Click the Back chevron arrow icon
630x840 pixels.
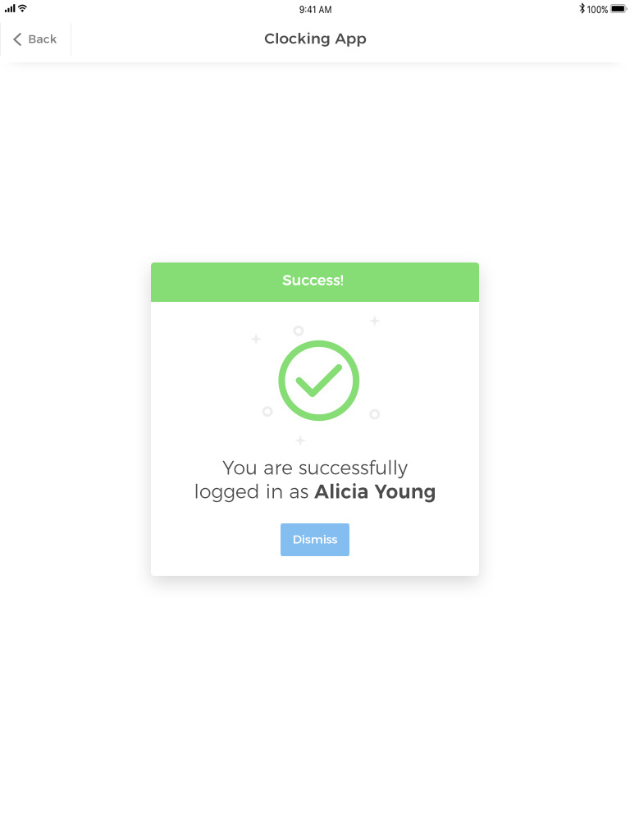point(17,39)
